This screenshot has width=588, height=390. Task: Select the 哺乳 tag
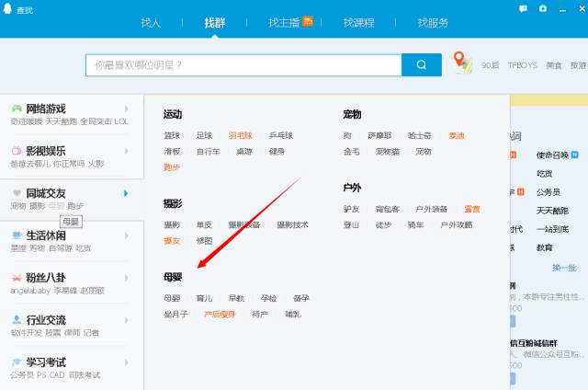[292, 315]
